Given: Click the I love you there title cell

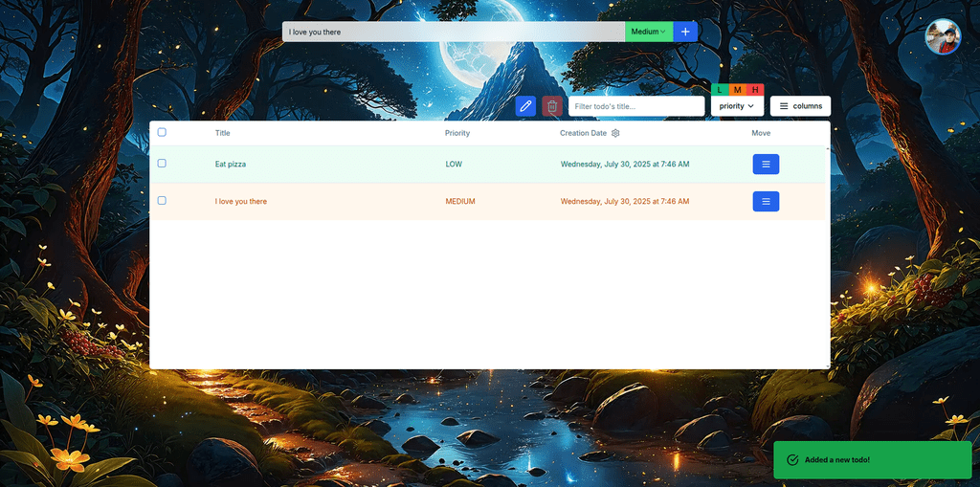Looking at the screenshot, I should tap(240, 201).
